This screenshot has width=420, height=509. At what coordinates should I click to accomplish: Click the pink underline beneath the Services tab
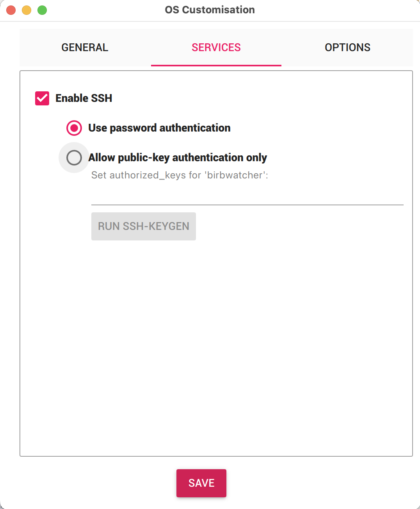[x=216, y=65]
